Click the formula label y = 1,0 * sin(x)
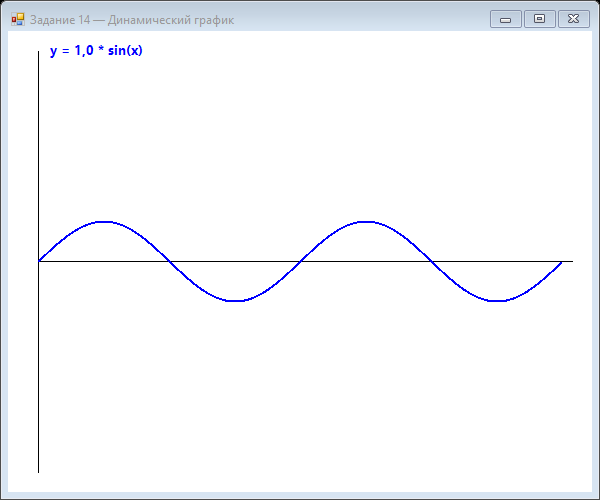Viewport: 600px width, 500px height. point(96,50)
